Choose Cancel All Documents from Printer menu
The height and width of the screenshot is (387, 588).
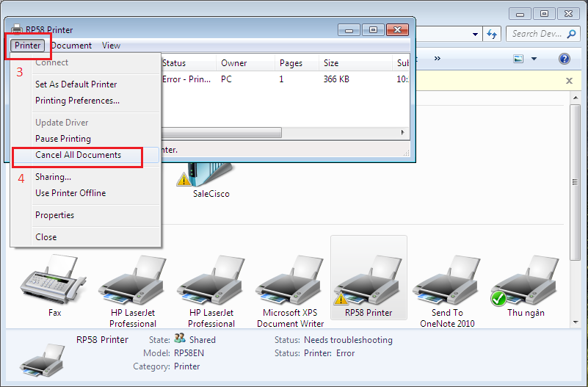[x=78, y=155]
